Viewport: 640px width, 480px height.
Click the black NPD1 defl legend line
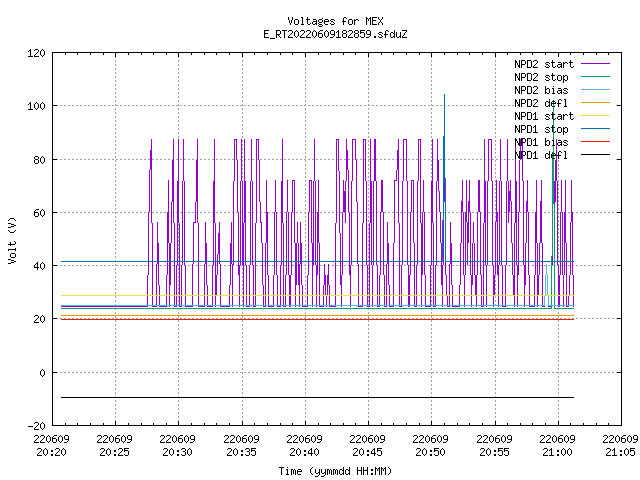(x=595, y=155)
